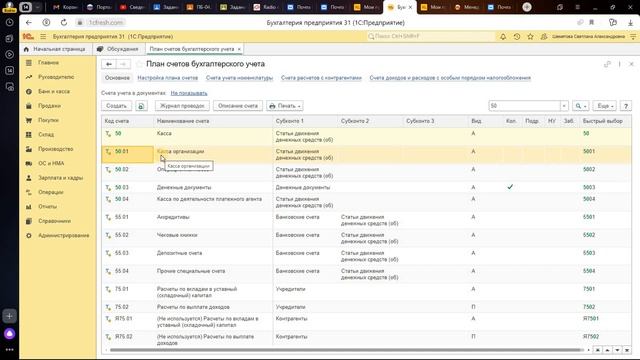The image size is (640, 360).
Task: Open ОС и НМА section
Action: [x=51, y=163]
